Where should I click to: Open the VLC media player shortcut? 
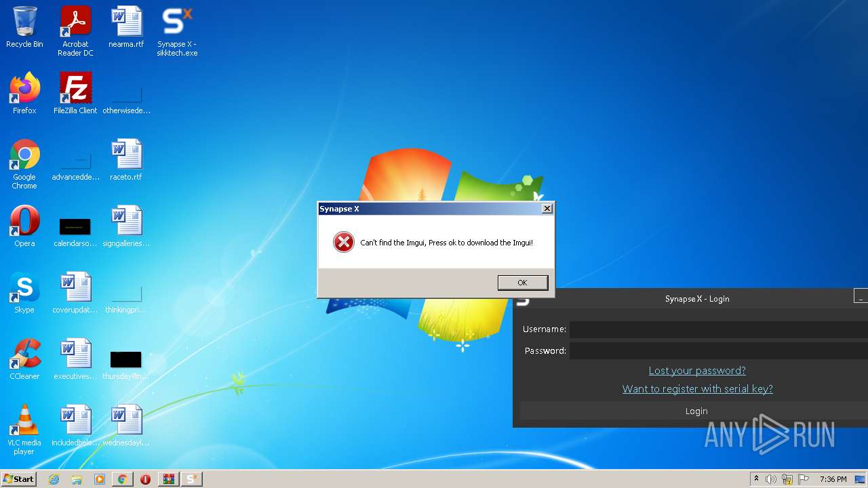[x=24, y=430]
